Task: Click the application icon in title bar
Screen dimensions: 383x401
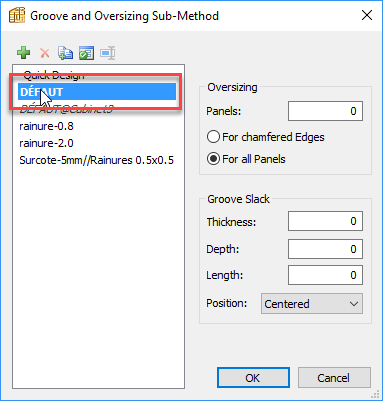Action: (17, 16)
